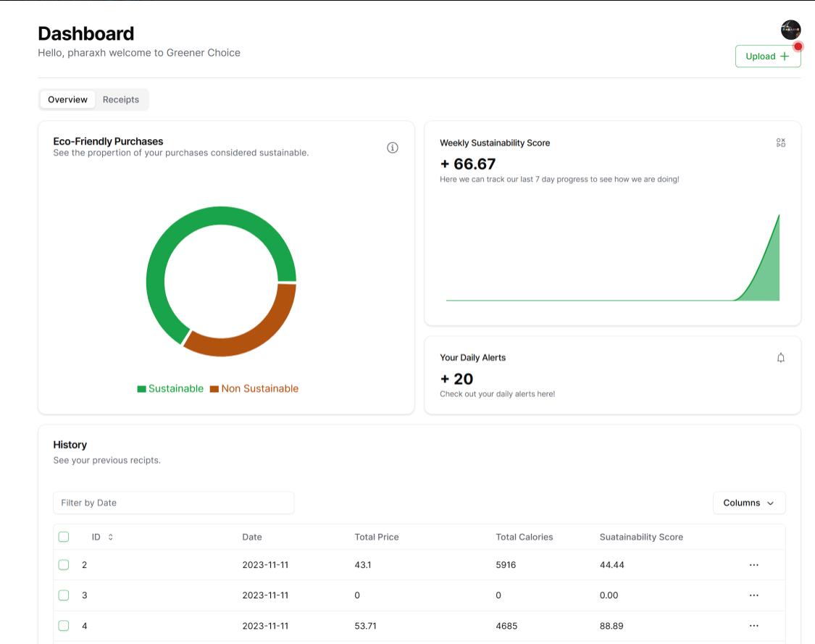Image resolution: width=815 pixels, height=644 pixels.
Task: Click the Dashboard heading
Action: [85, 34]
